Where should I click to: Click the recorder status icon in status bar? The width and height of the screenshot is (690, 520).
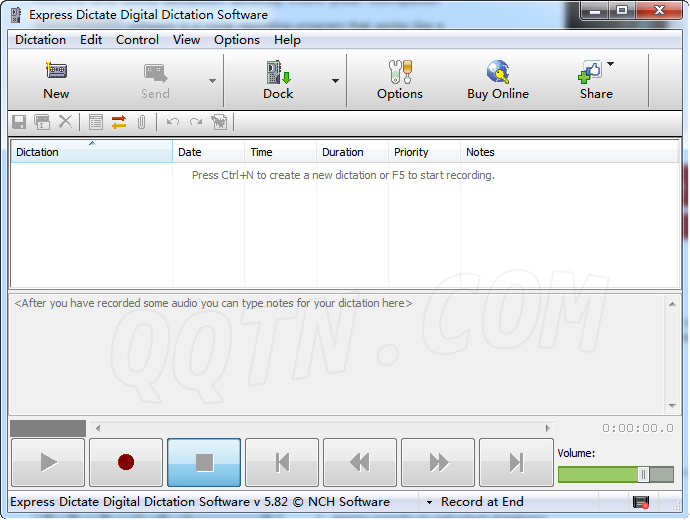coord(641,502)
